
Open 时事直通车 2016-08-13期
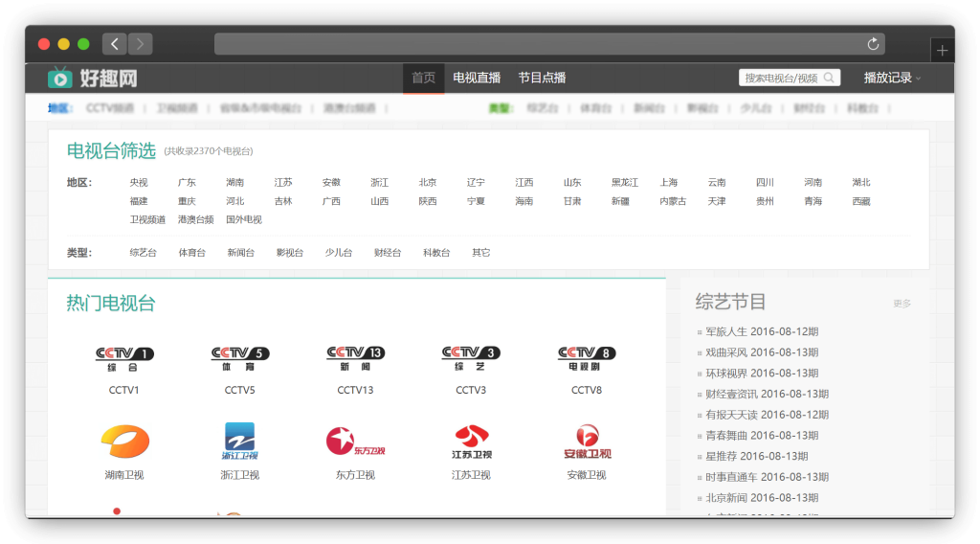[x=767, y=477]
